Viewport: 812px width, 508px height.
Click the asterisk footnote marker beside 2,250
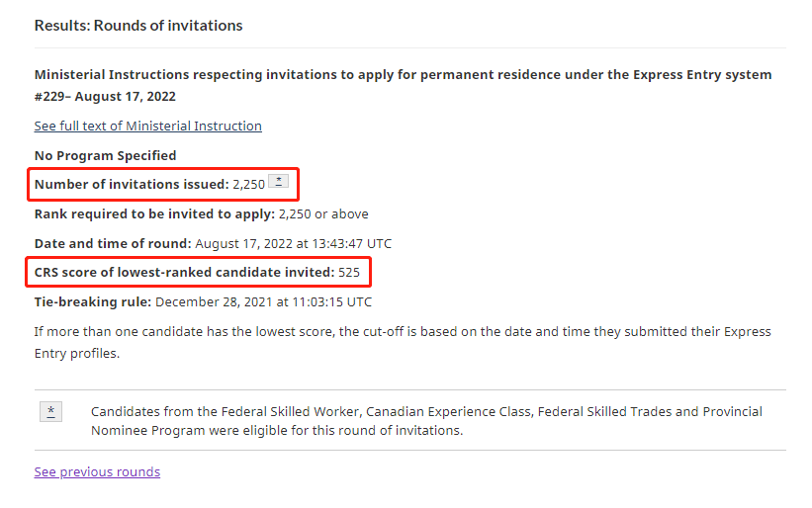(x=279, y=182)
